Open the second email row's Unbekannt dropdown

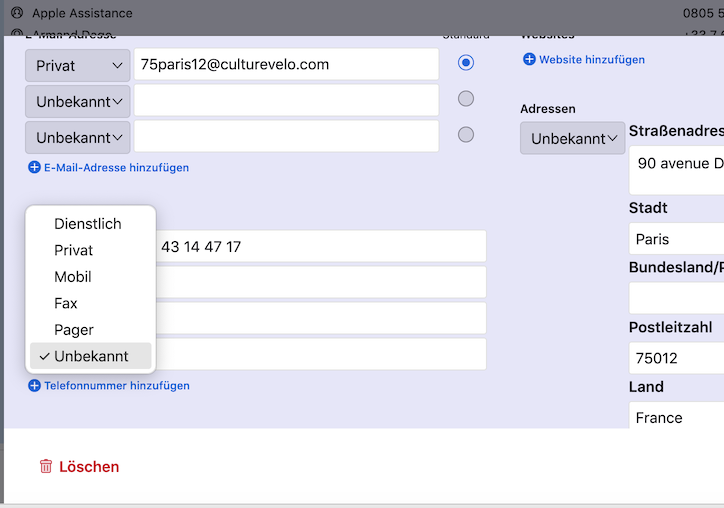point(78,101)
